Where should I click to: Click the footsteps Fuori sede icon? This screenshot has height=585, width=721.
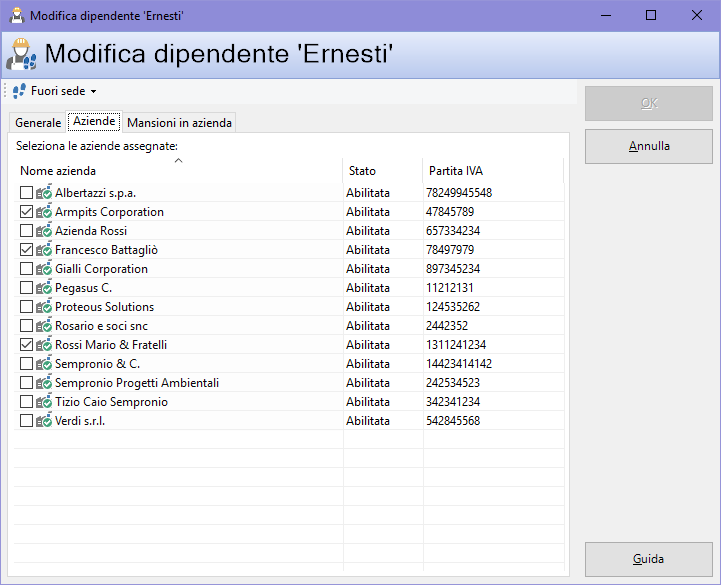(x=19, y=91)
